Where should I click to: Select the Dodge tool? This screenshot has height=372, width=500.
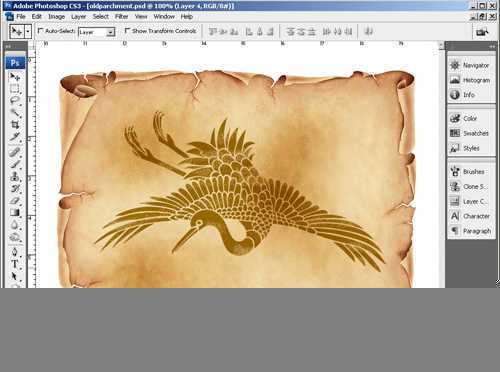point(15,237)
